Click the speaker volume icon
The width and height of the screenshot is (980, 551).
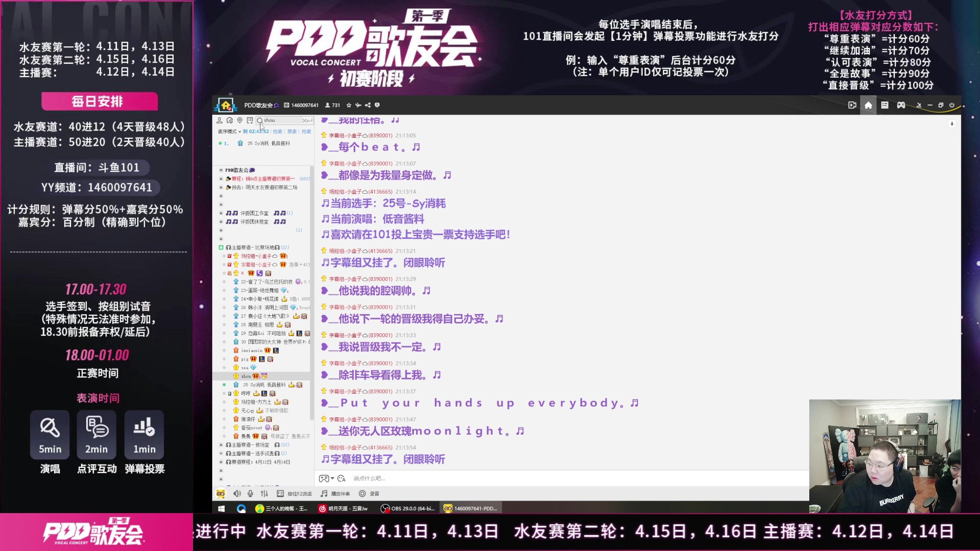pyautogui.click(x=237, y=494)
